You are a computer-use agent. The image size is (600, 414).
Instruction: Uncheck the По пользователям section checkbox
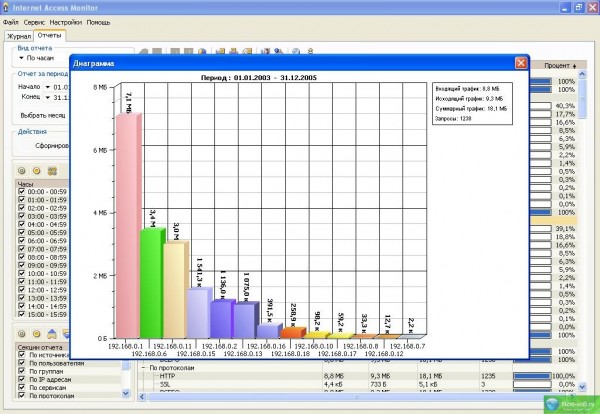coord(21,363)
